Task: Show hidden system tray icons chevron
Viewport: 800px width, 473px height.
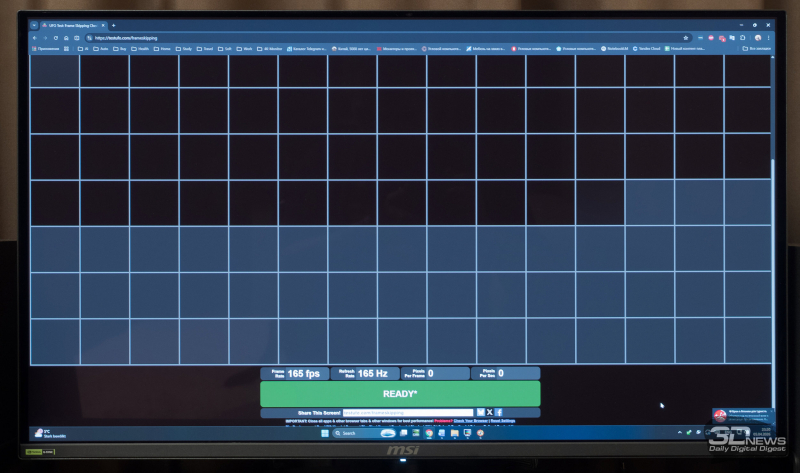Action: pyautogui.click(x=673, y=433)
